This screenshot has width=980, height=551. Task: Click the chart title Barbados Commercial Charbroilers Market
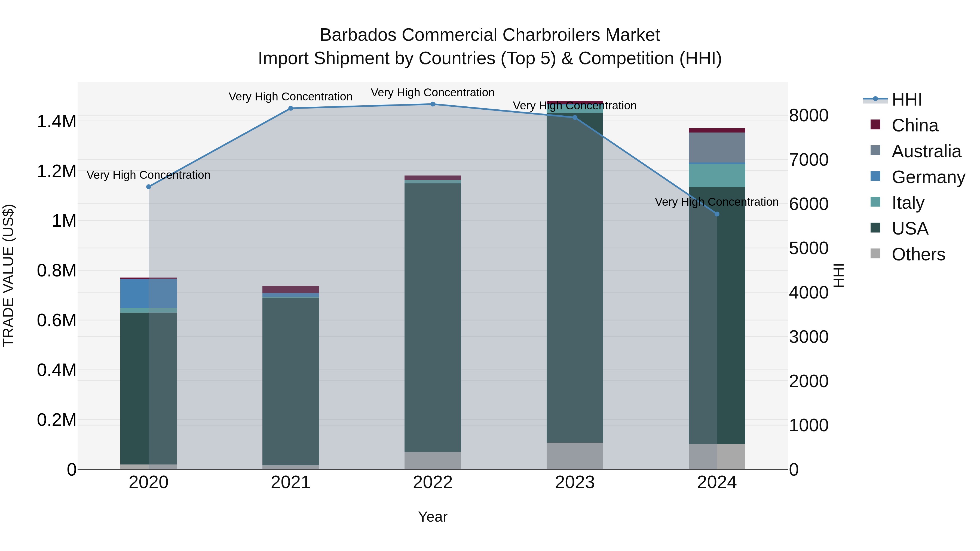tap(490, 35)
